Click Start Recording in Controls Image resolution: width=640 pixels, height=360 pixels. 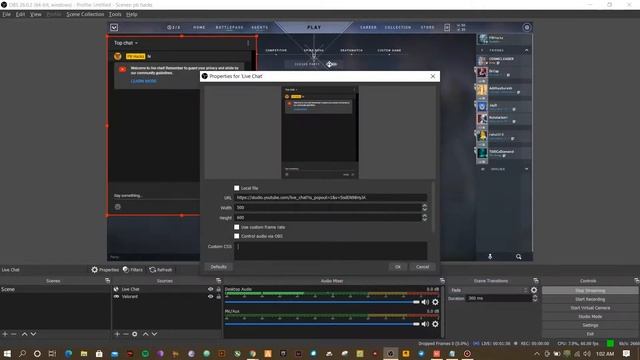pyautogui.click(x=590, y=299)
